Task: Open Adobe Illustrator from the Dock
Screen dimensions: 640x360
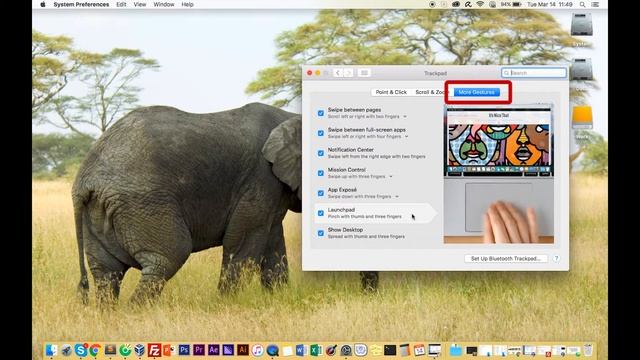Action: 243,350
